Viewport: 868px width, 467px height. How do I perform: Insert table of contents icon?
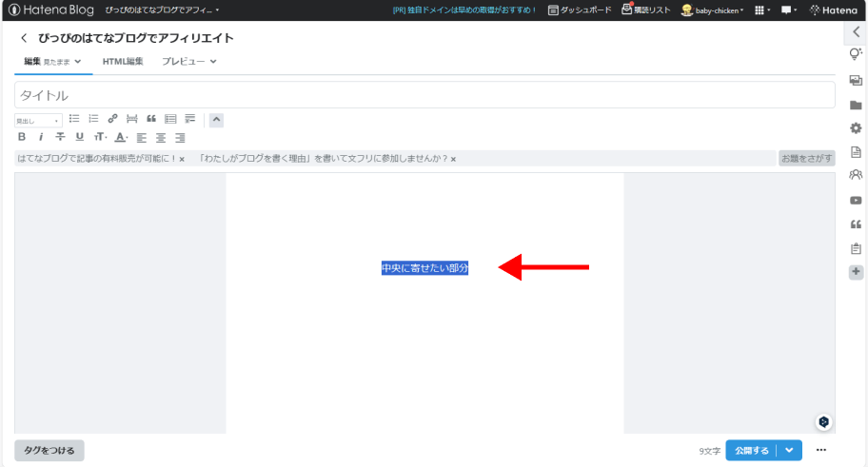170,119
